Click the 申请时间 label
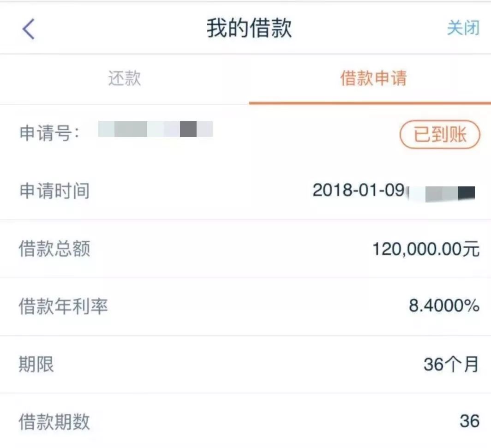491x448 pixels. coord(54,191)
